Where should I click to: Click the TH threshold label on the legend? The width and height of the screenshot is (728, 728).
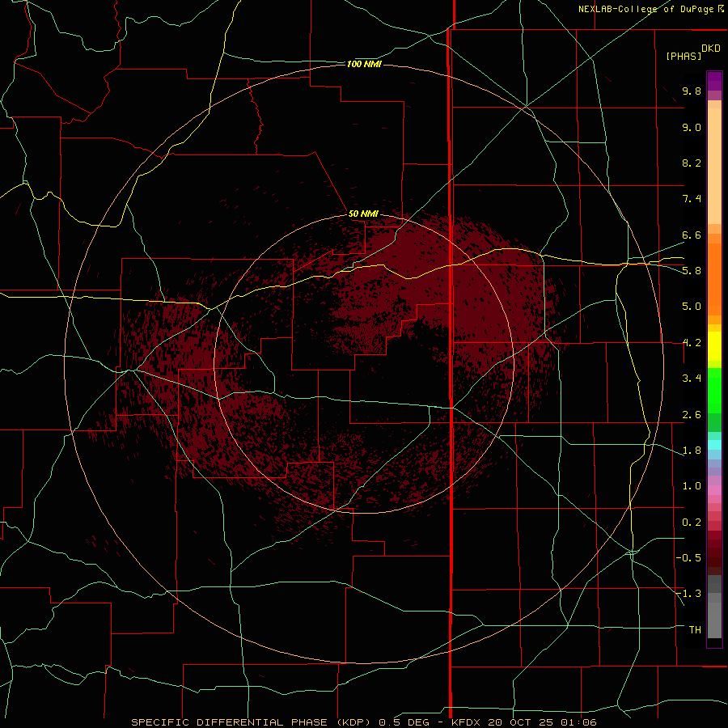click(x=695, y=630)
